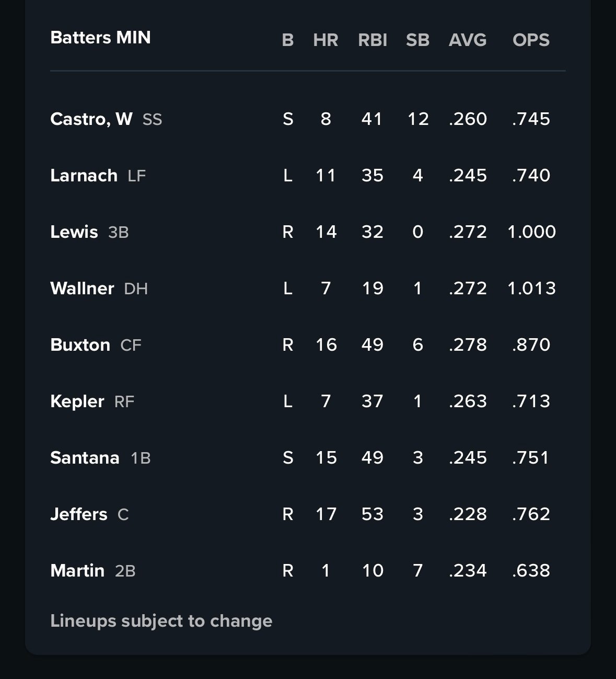Click the Lineups subject to change note
Image resolution: width=616 pixels, height=679 pixels.
pos(161,621)
